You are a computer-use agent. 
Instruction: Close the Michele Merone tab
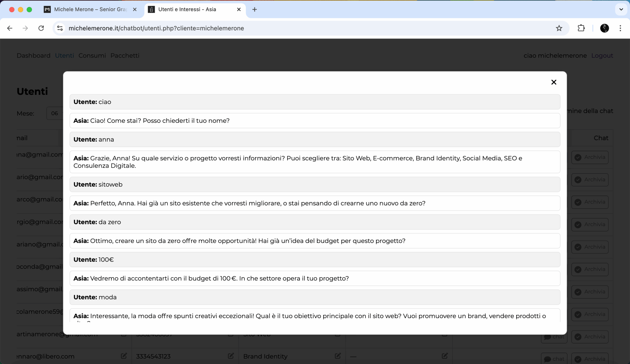135,10
